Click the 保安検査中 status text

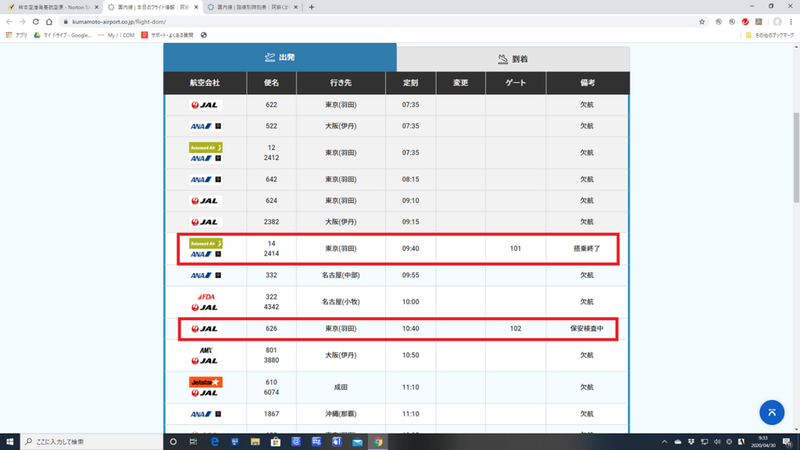pos(587,329)
